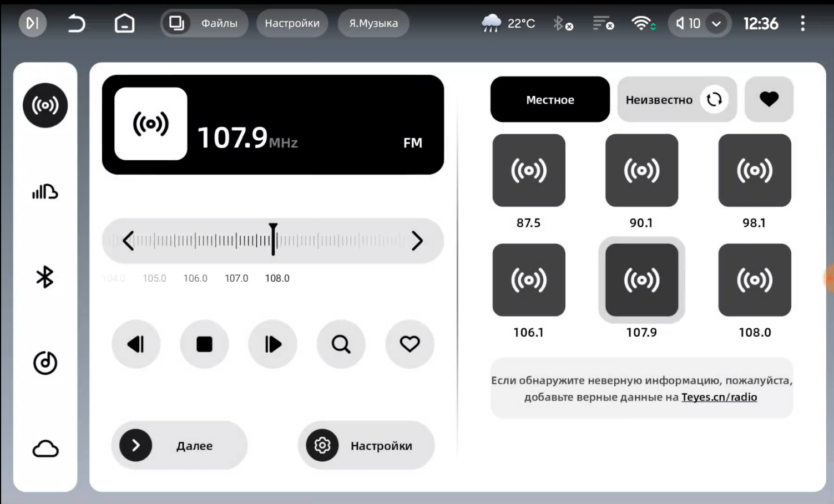Open the radio Настройки button

(366, 445)
